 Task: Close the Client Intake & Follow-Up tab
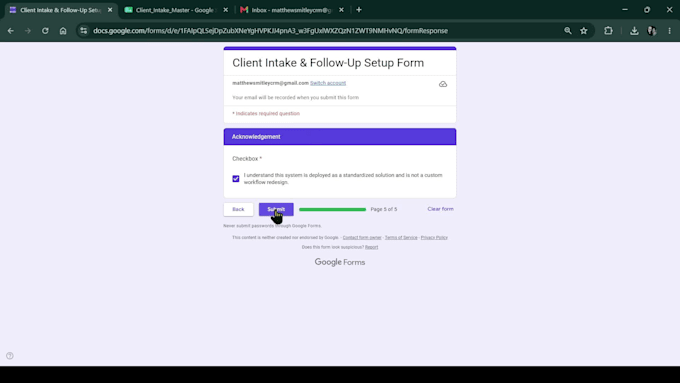(110, 10)
